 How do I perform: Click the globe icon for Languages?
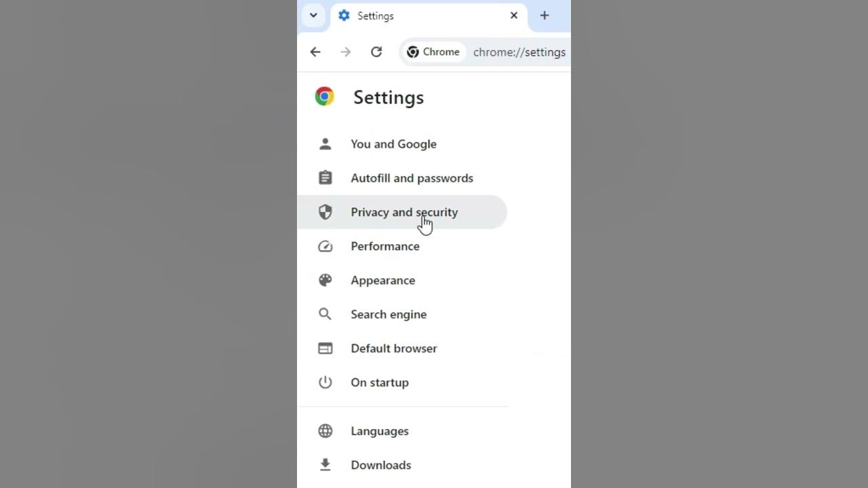tap(325, 431)
